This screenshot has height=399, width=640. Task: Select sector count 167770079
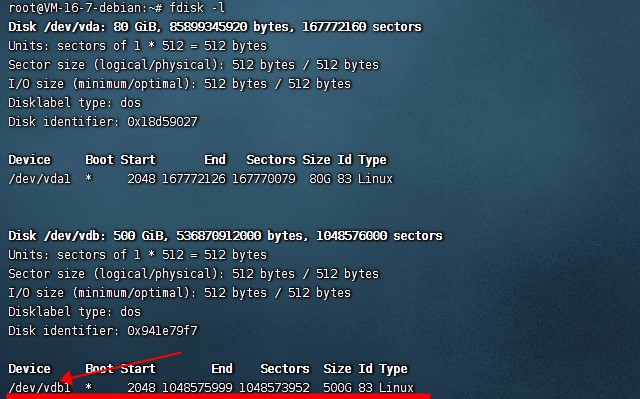click(264, 179)
